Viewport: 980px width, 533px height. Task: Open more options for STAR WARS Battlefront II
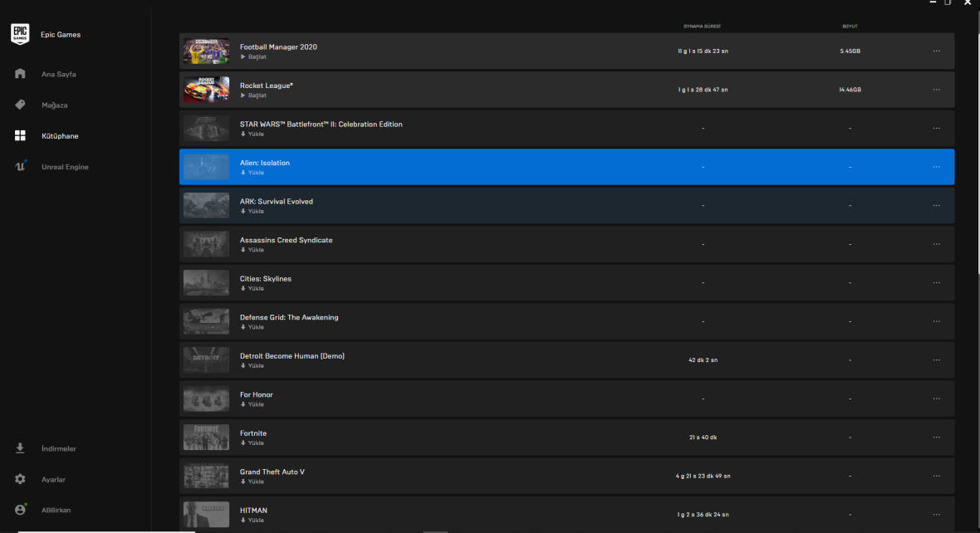[x=936, y=128]
